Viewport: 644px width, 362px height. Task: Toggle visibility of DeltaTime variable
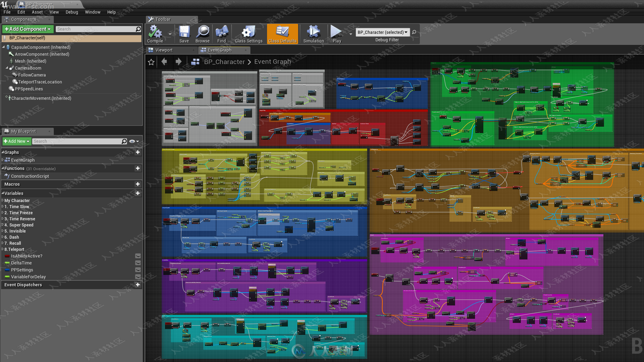[138, 262]
